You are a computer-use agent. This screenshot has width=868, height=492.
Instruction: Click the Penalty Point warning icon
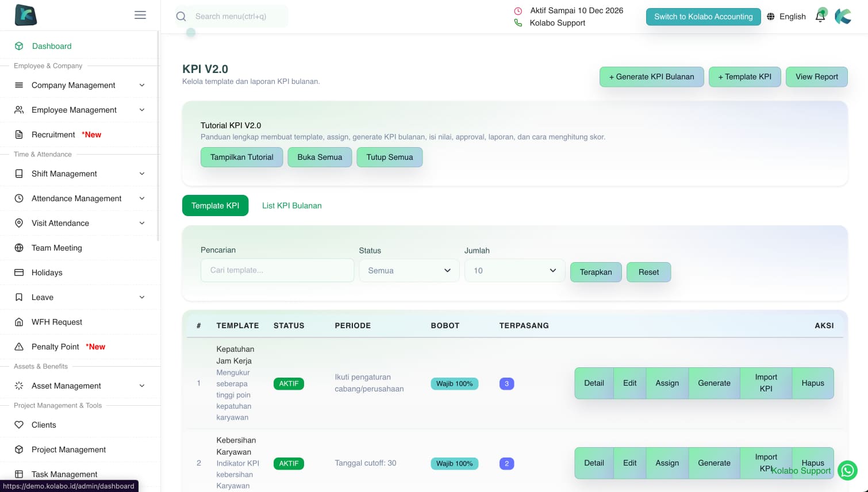[x=19, y=347]
